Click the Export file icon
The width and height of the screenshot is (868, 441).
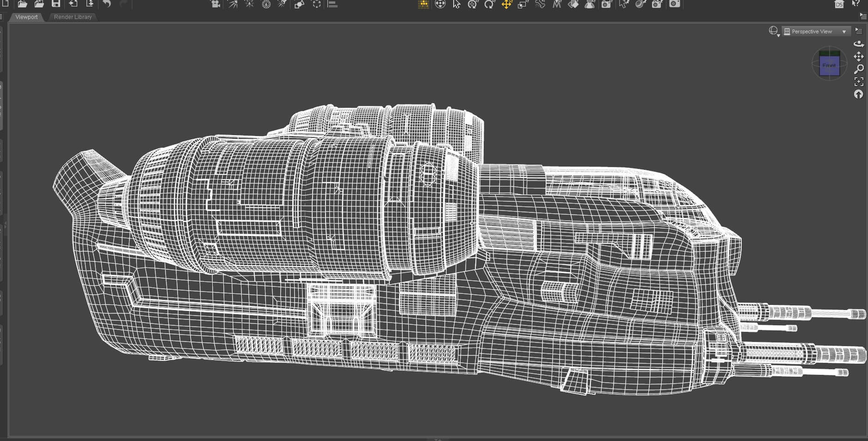[90, 4]
